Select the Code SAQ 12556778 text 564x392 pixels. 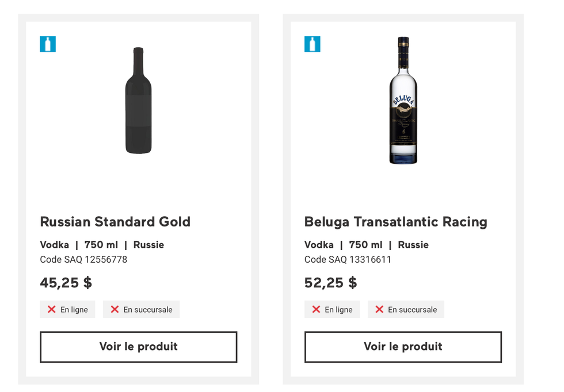coord(83,260)
